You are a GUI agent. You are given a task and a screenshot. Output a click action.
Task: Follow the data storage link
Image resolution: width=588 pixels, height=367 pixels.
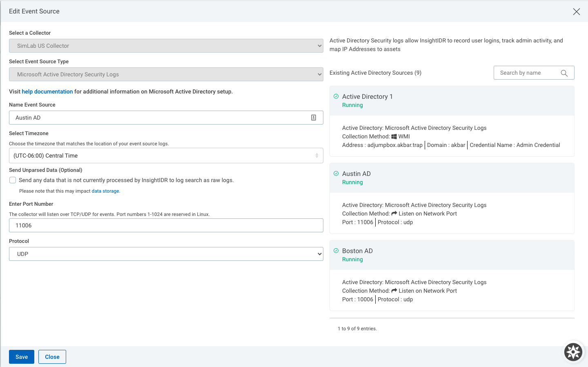[105, 191]
